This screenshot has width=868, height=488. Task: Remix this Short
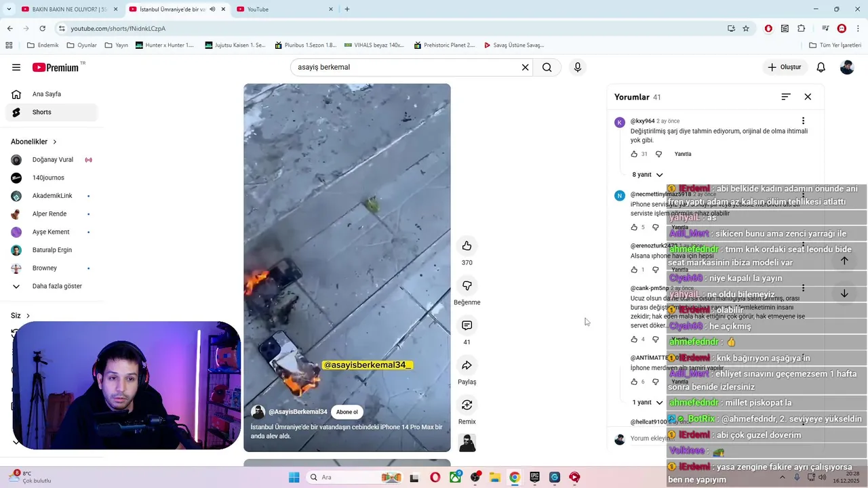pyautogui.click(x=467, y=405)
